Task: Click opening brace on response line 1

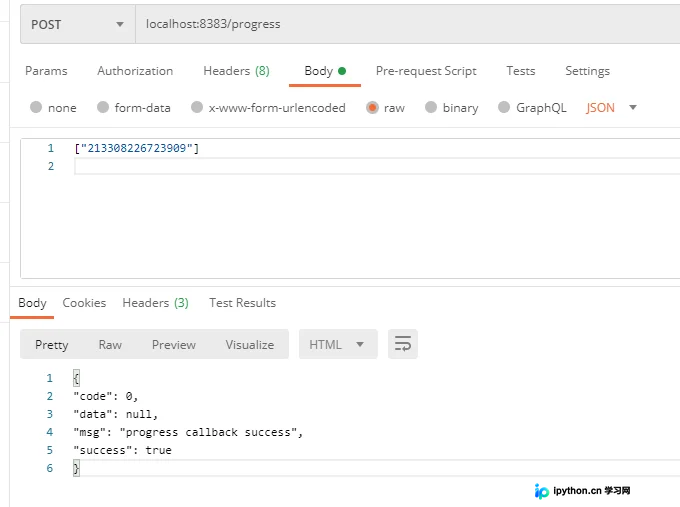Action: [76, 378]
